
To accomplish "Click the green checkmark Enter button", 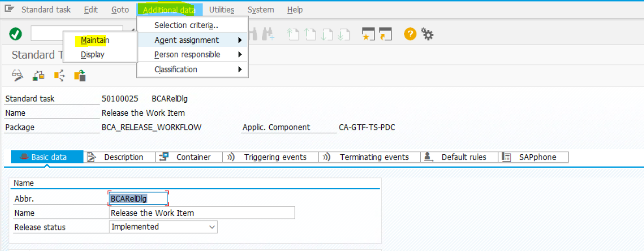I will click(x=16, y=34).
